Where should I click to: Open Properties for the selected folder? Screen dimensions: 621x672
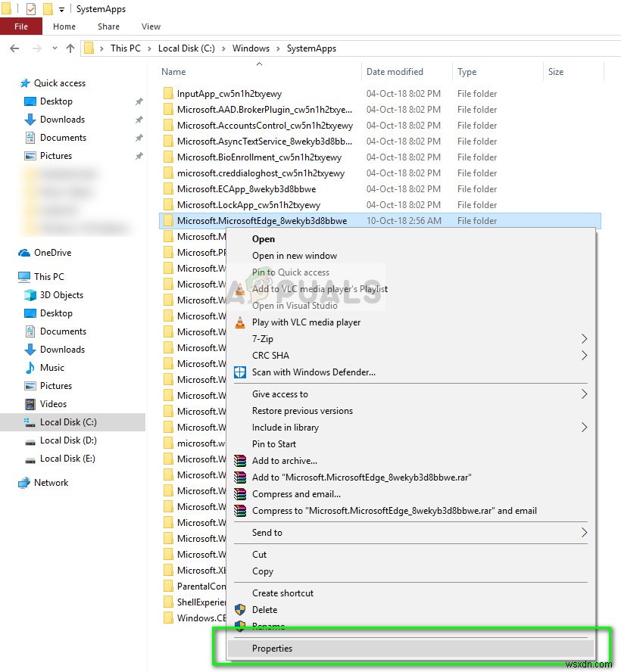click(272, 648)
